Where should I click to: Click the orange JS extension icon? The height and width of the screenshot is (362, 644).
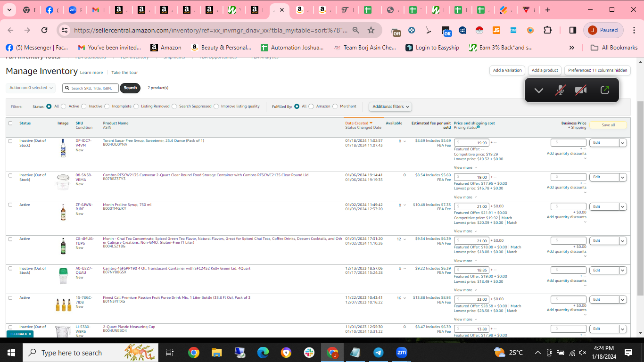(496, 30)
